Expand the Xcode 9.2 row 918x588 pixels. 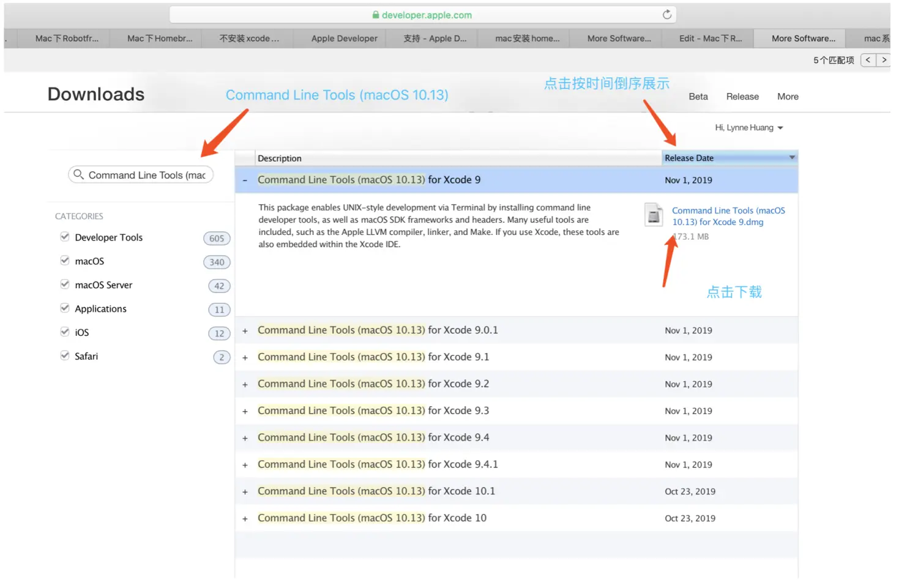[245, 384]
